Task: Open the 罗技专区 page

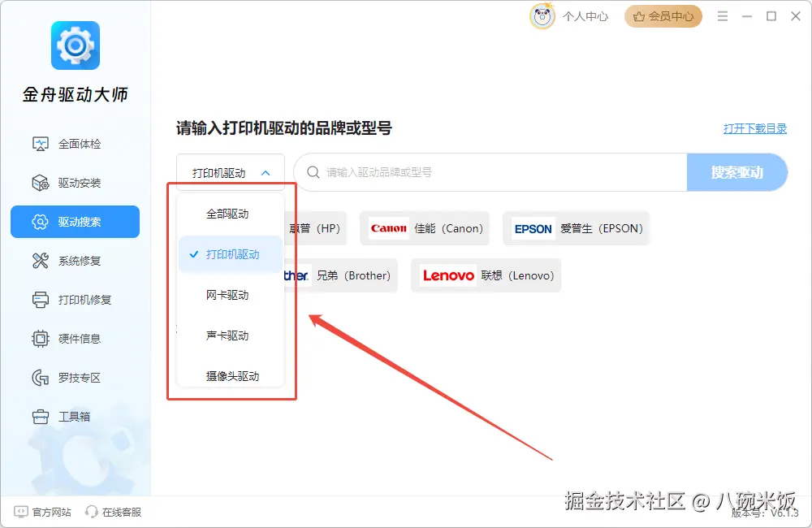Action: tap(75, 378)
